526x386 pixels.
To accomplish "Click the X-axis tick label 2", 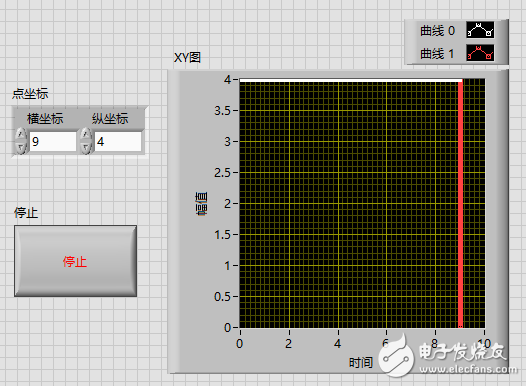I will pos(288,343).
